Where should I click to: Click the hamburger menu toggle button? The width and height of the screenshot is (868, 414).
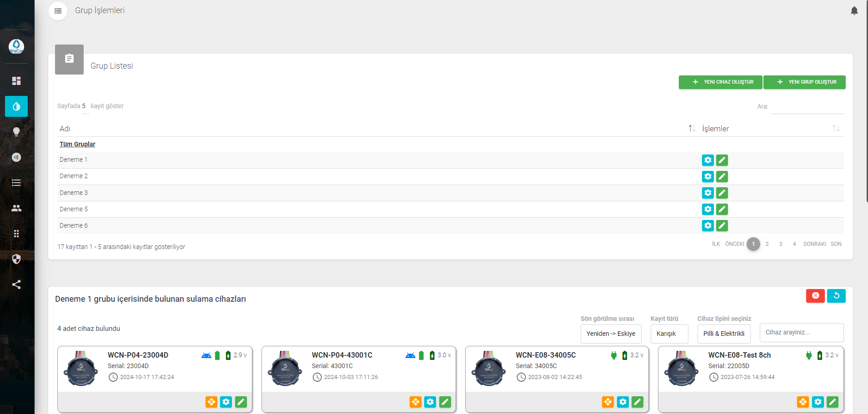pyautogui.click(x=58, y=10)
